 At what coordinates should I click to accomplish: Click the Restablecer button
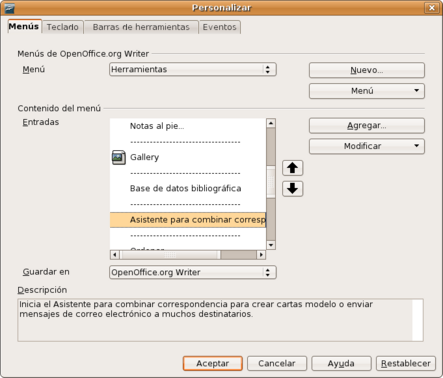[x=406, y=363]
